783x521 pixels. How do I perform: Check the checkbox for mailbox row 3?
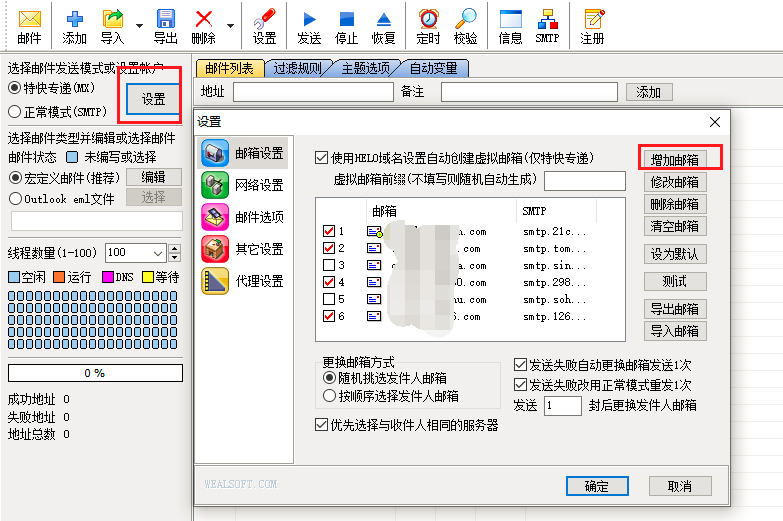click(329, 265)
